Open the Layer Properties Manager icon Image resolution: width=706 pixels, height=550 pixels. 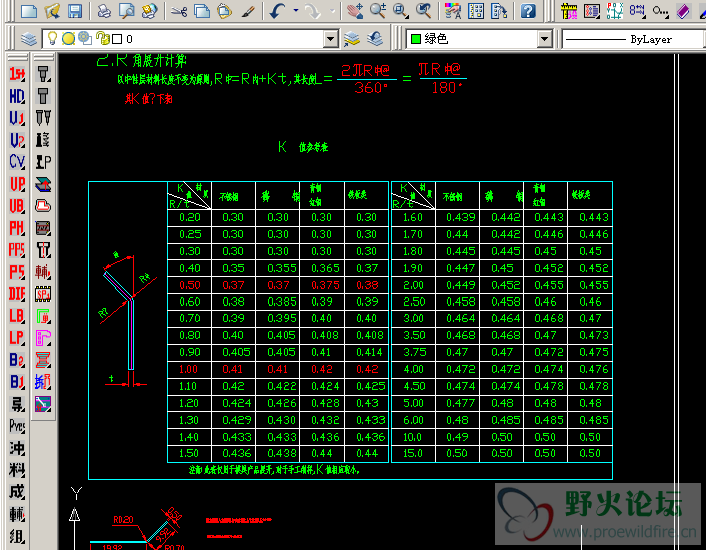click(29, 39)
